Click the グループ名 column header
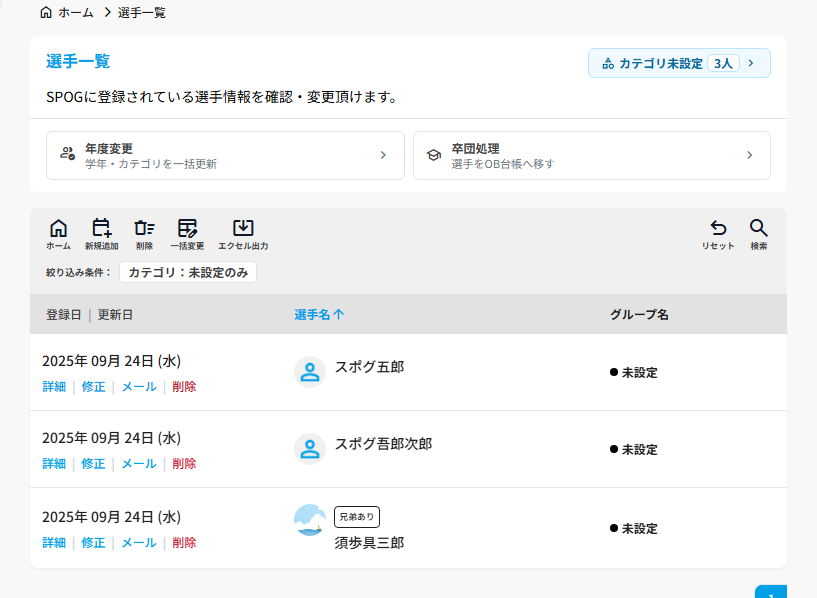Image resolution: width=817 pixels, height=598 pixels. pyautogui.click(x=639, y=315)
